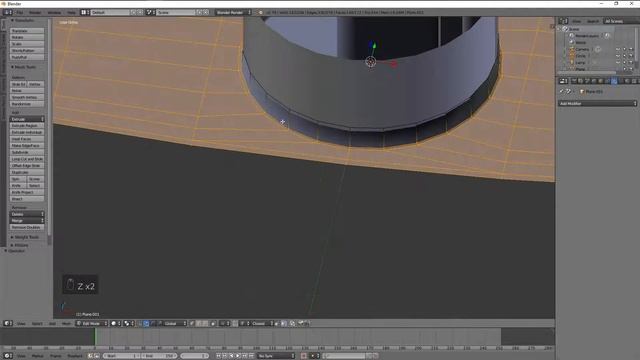Hide the Lamp object with its eye icon
The width and height of the screenshot is (640, 360).
coord(618,62)
